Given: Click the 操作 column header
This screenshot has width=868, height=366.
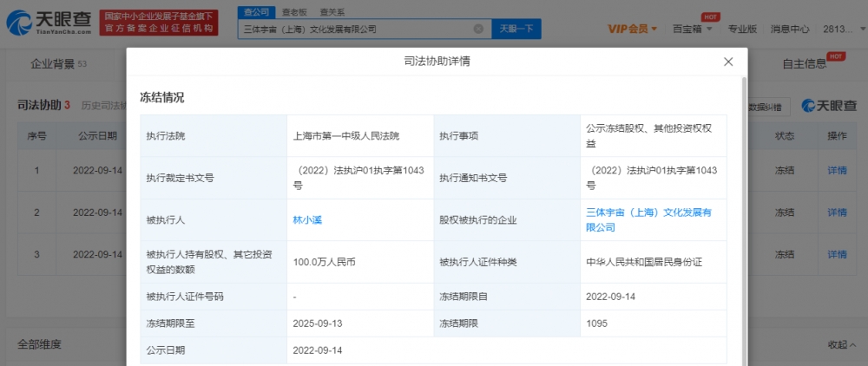Looking at the screenshot, I should click(x=837, y=136).
